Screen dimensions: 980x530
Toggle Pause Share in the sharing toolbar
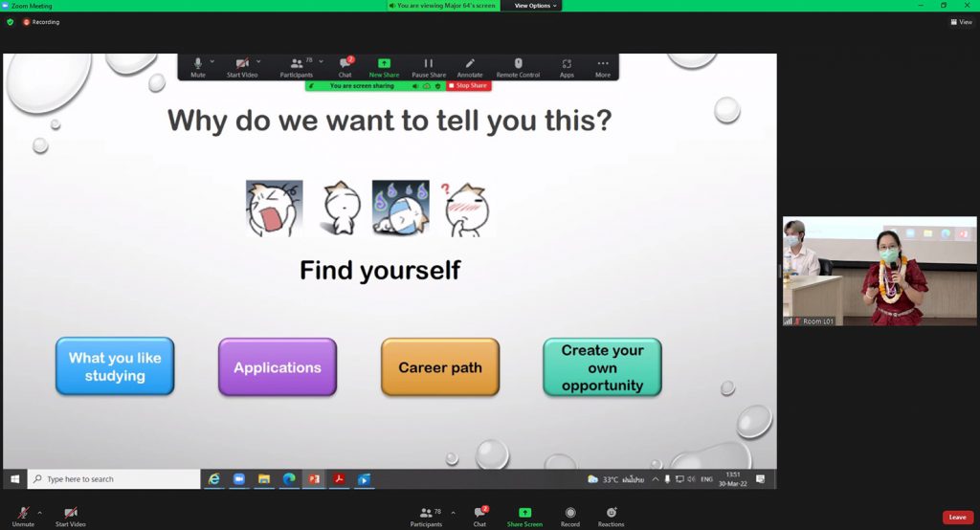429,66
